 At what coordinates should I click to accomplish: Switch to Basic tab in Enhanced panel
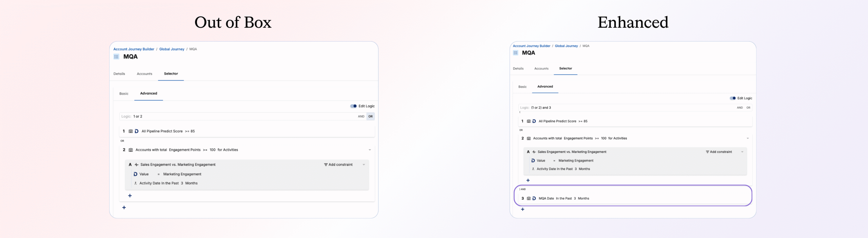click(522, 87)
